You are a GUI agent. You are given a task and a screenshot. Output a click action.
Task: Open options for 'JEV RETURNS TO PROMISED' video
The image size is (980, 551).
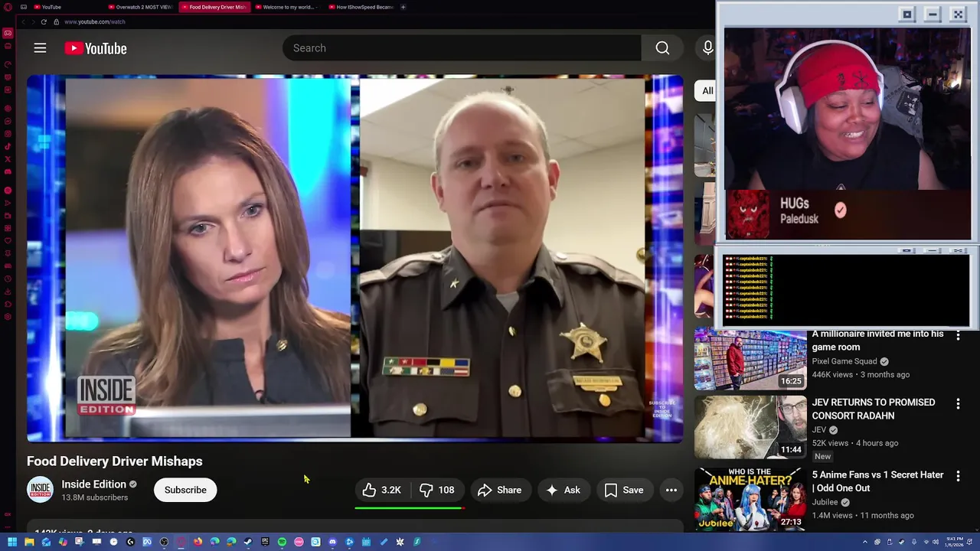958,403
